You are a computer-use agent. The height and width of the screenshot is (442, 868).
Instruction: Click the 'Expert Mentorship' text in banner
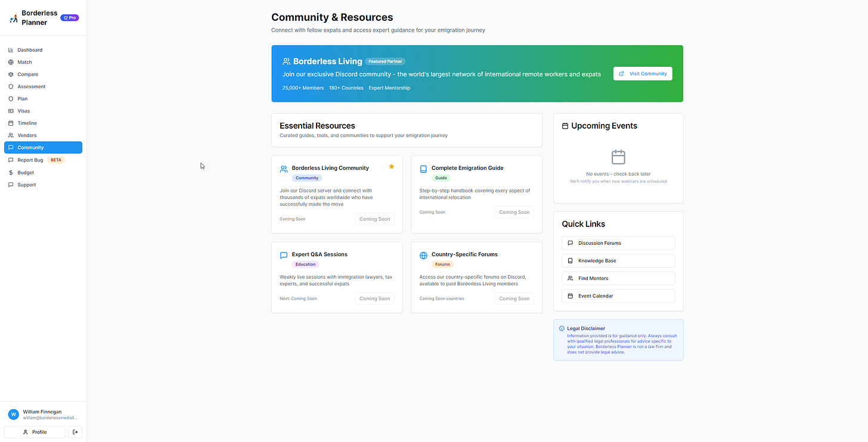pos(389,88)
